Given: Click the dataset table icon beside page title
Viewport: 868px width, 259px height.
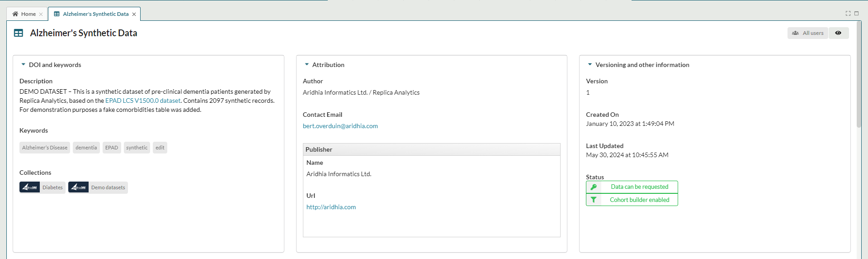Looking at the screenshot, I should [19, 33].
